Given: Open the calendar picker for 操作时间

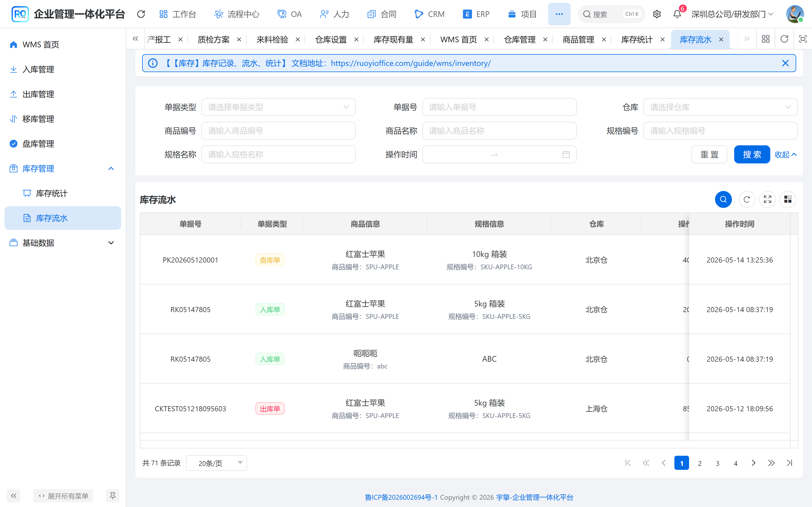Looking at the screenshot, I should (566, 154).
